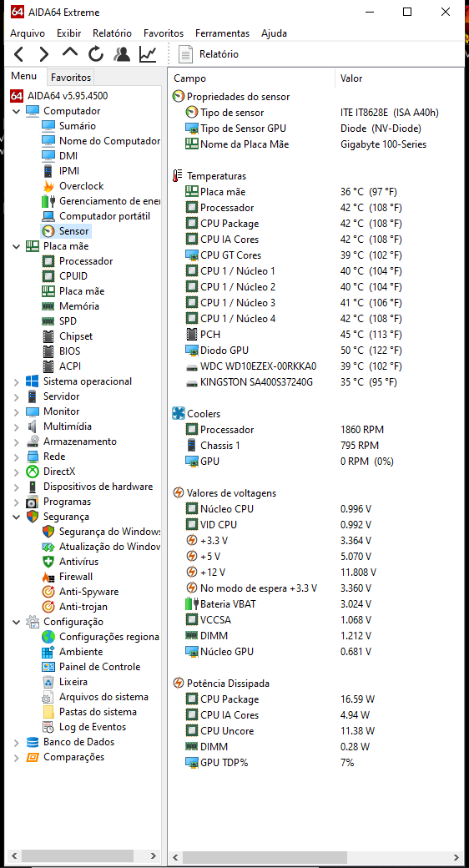Click the user profile toolbar icon
469x868 pixels.
pyautogui.click(x=122, y=54)
